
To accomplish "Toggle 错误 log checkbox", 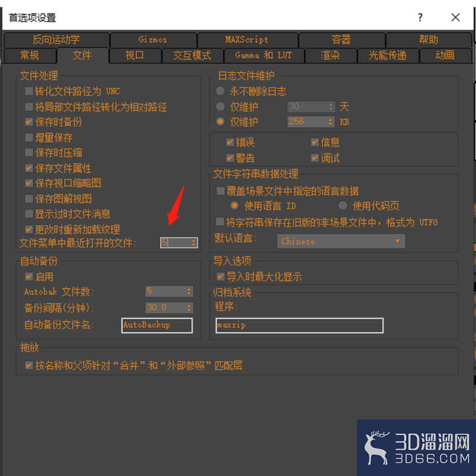I will coord(230,142).
